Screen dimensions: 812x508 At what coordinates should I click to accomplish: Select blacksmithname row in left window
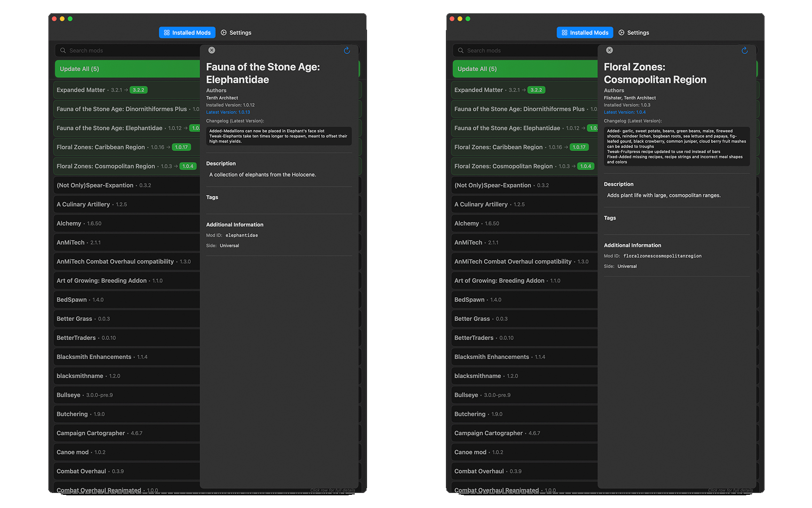[x=127, y=376]
